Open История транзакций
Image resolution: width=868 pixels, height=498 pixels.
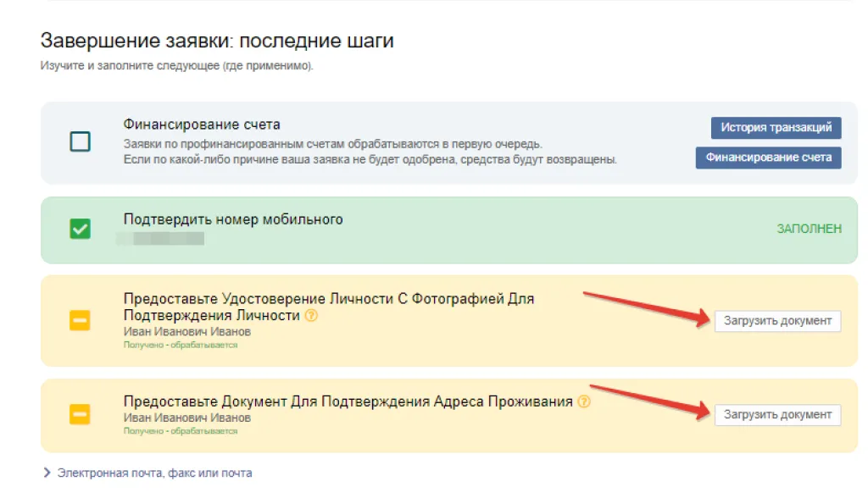coord(776,128)
